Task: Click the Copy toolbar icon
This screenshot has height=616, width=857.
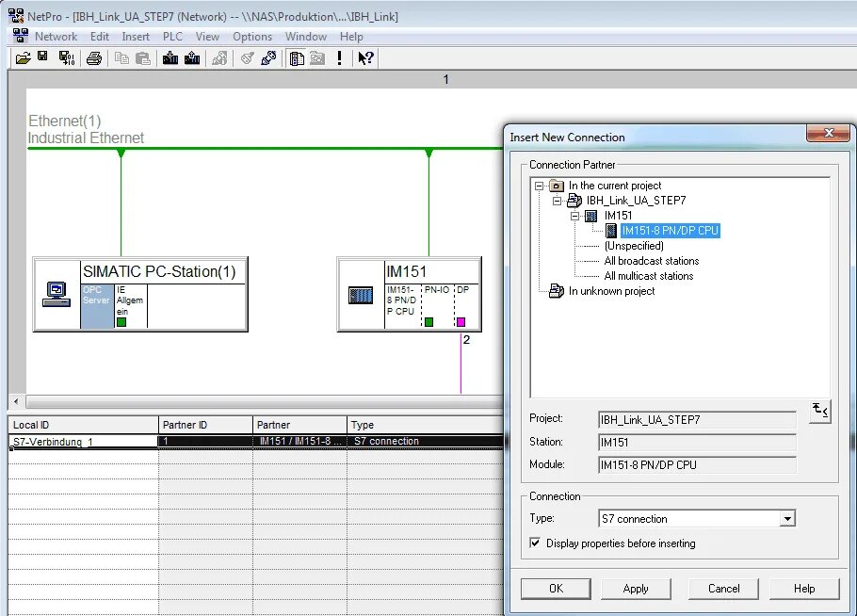Action: (121, 58)
